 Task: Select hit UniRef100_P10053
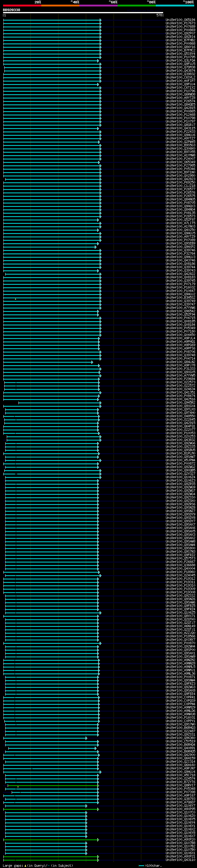click(180, 433)
